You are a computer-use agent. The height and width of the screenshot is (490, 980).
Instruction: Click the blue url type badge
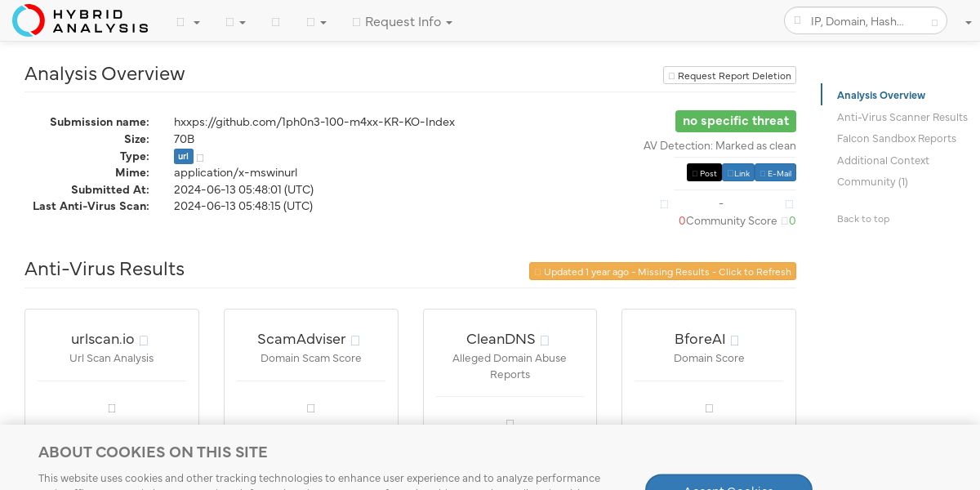(183, 156)
